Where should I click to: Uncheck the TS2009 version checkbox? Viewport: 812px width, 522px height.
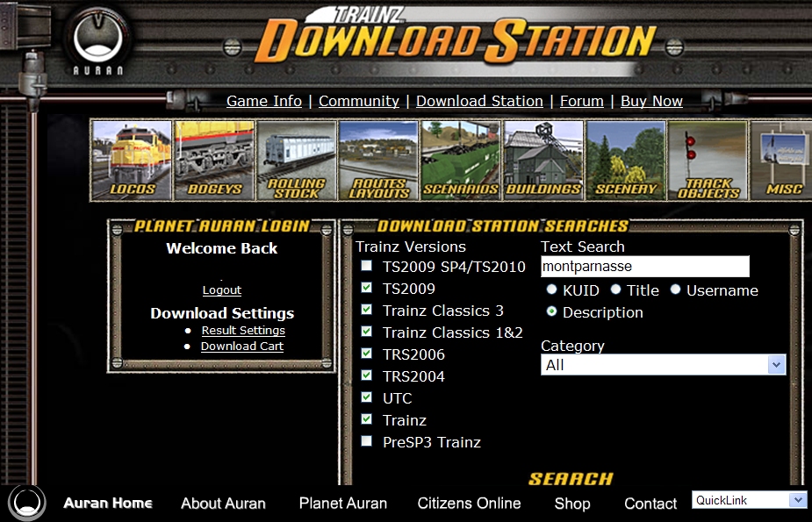tap(367, 288)
